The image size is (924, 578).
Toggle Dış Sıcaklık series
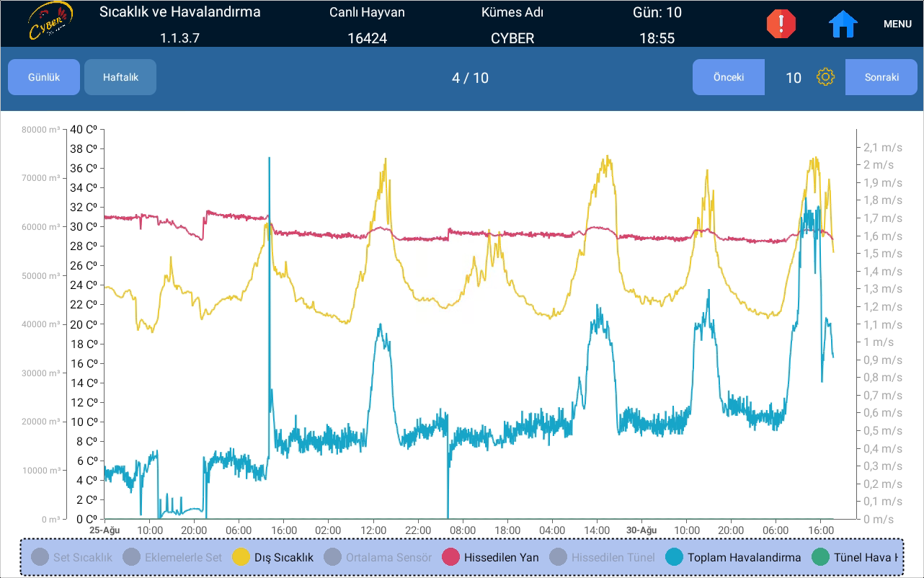click(x=272, y=557)
